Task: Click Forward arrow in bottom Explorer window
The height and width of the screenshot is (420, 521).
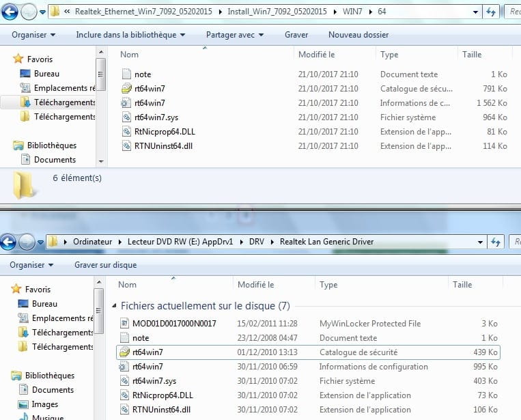Action: (27, 242)
